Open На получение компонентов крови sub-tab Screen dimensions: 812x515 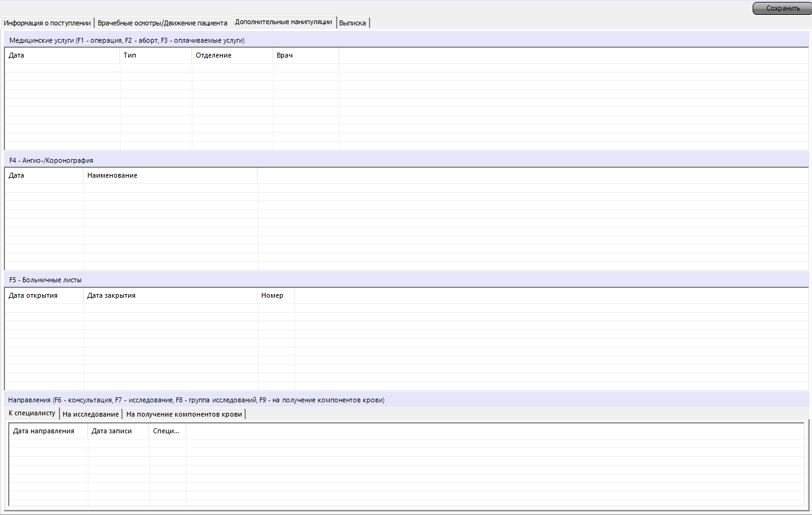click(184, 414)
